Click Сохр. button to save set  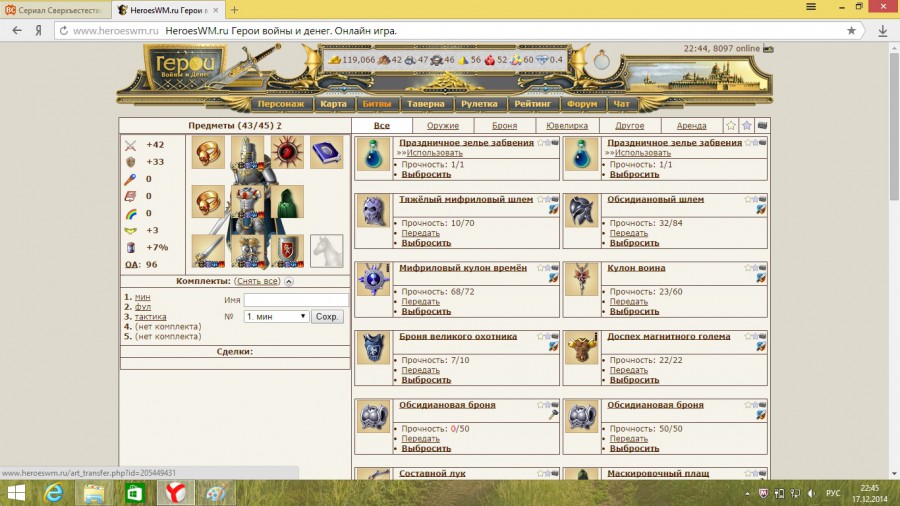point(327,317)
